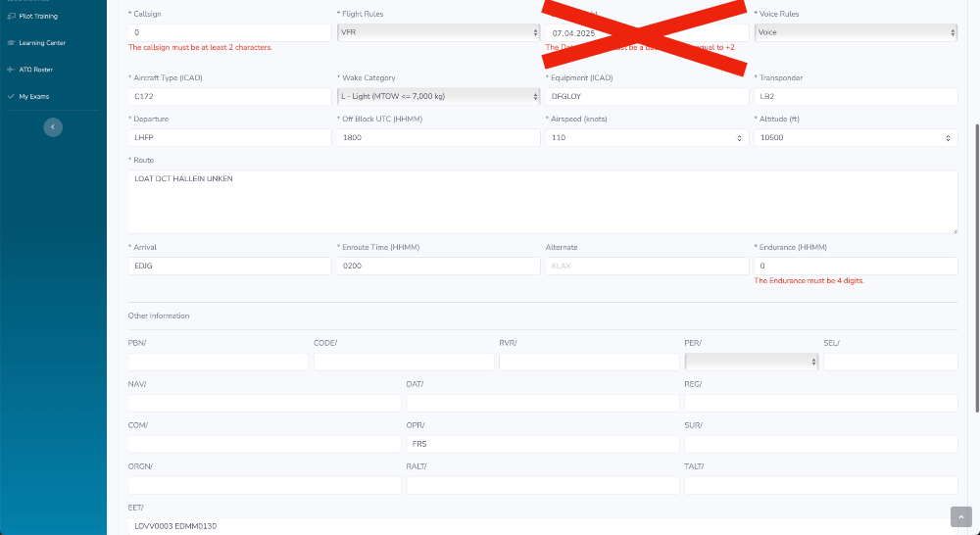The height and width of the screenshot is (535, 980).
Task: Click the Pilot Training sidebar icon
Action: click(x=11, y=17)
